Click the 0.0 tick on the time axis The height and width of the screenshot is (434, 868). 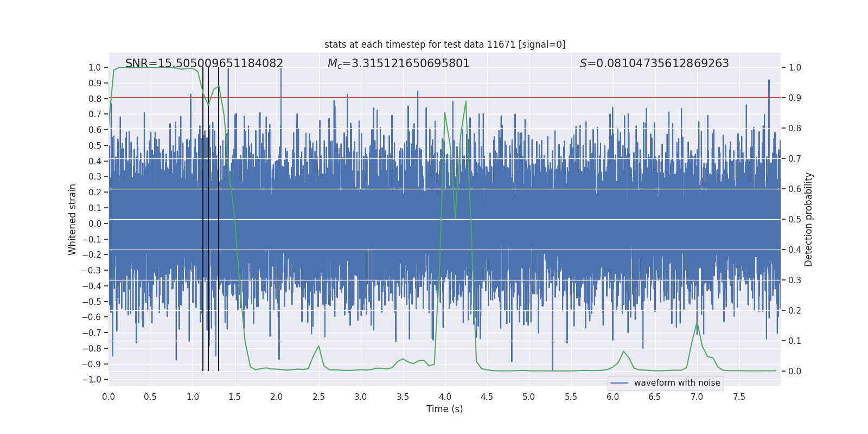coord(108,397)
